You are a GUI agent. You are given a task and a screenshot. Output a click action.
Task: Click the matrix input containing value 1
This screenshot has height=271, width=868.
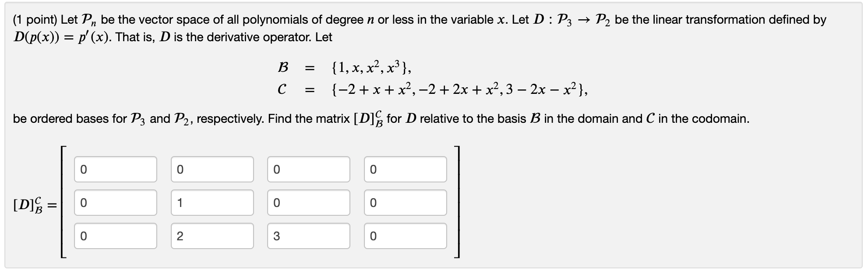coord(212,203)
